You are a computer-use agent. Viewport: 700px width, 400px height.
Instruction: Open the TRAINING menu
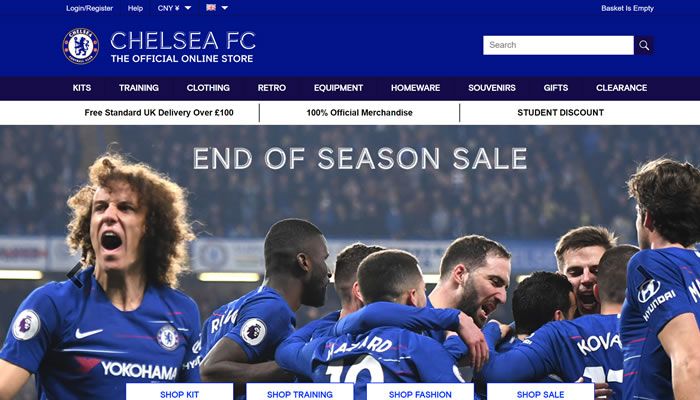139,88
